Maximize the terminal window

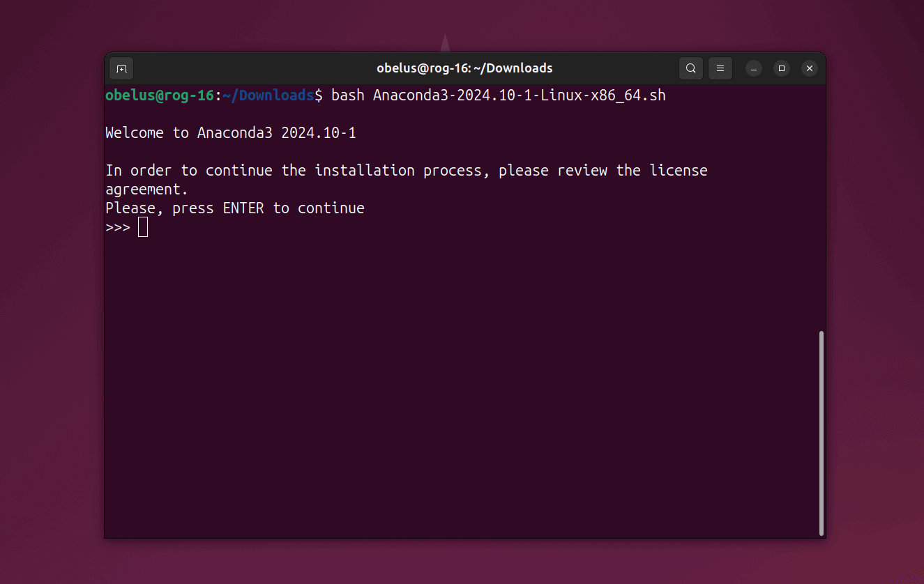click(782, 68)
